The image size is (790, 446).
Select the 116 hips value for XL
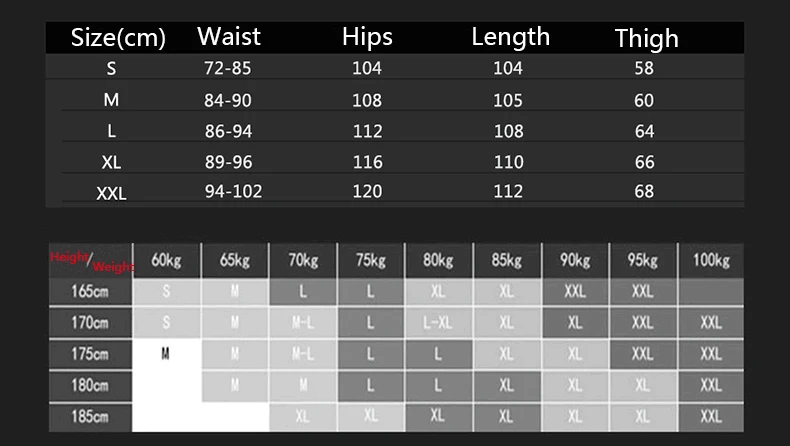pos(367,162)
